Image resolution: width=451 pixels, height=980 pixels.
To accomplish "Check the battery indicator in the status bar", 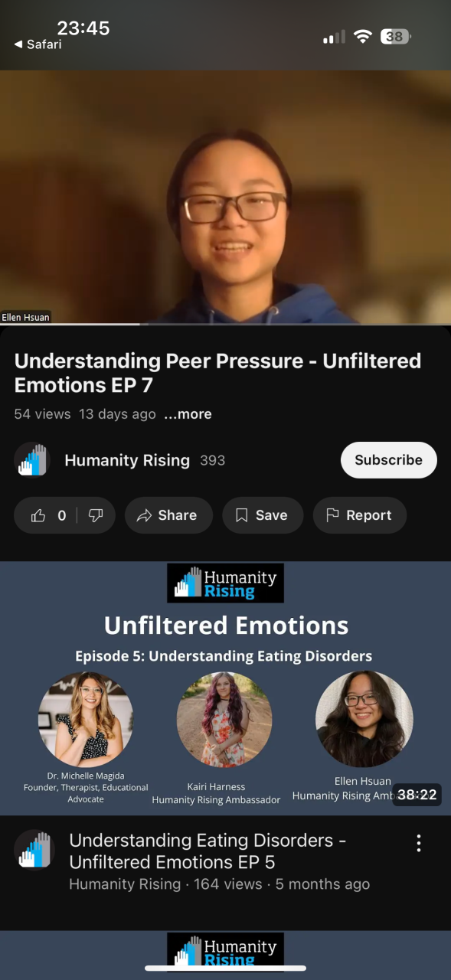I will (396, 37).
